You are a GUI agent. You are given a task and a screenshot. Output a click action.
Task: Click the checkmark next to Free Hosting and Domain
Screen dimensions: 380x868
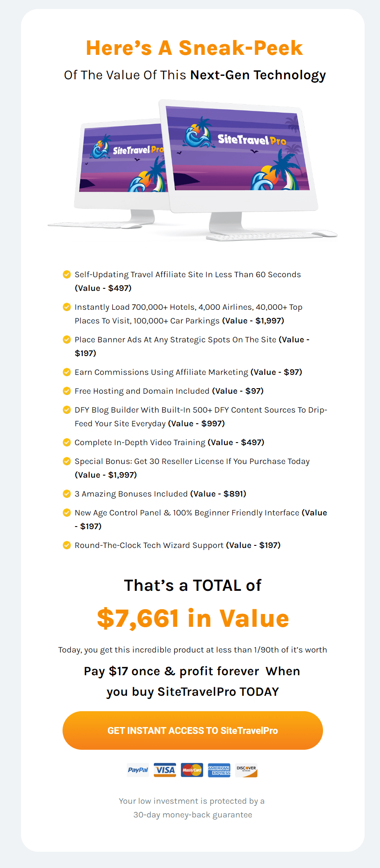pos(67,391)
